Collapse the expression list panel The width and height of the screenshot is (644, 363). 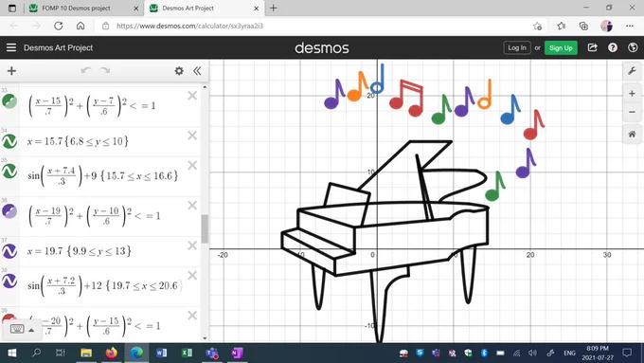pos(197,71)
